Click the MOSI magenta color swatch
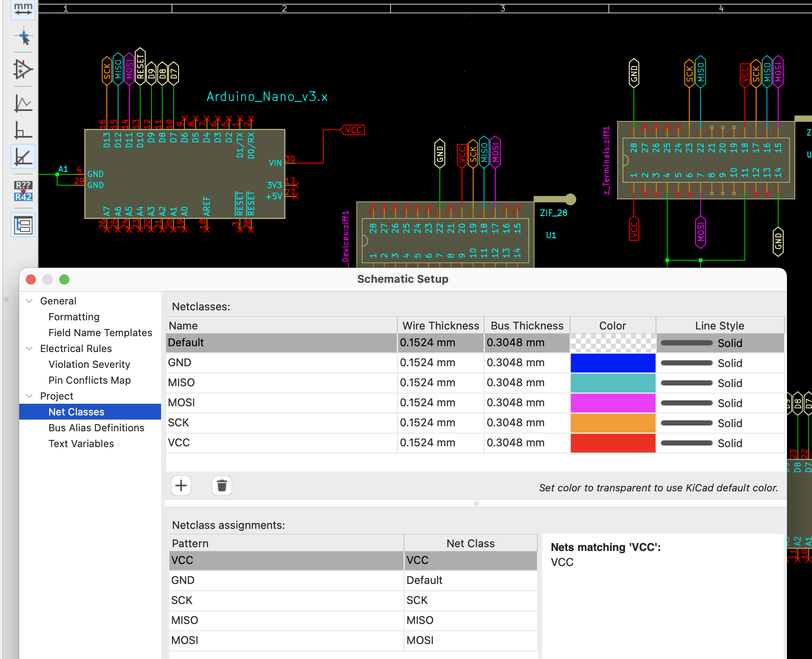Image resolution: width=812 pixels, height=659 pixels. (x=613, y=403)
